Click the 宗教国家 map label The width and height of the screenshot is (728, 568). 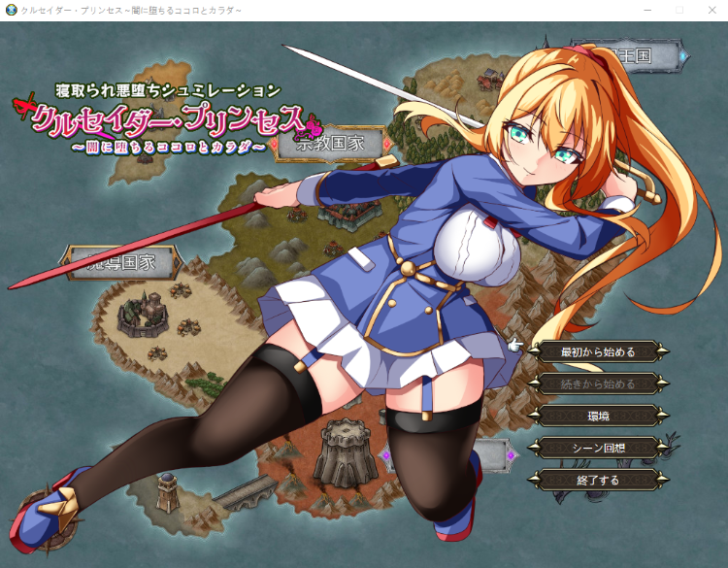331,144
